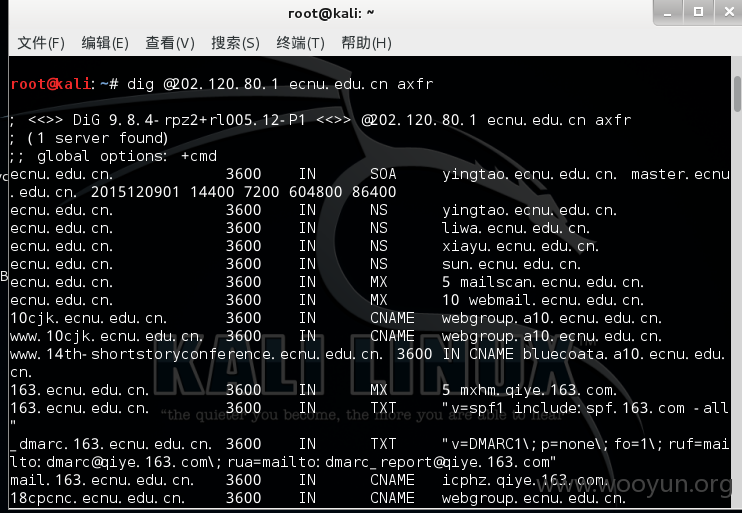This screenshot has height=513, width=742.
Task: Click the root@kali window title
Action: pyautogui.click(x=331, y=13)
